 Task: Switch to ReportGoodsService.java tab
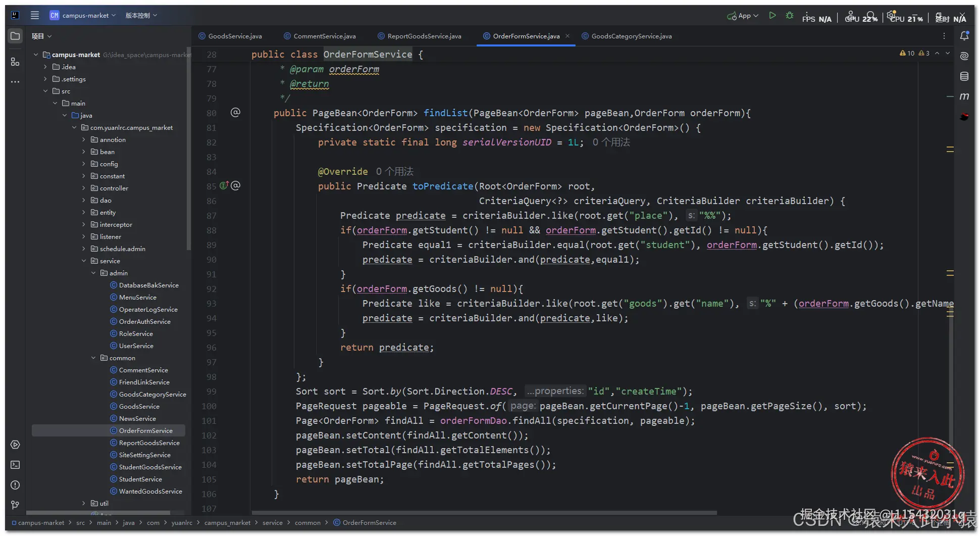[420, 36]
